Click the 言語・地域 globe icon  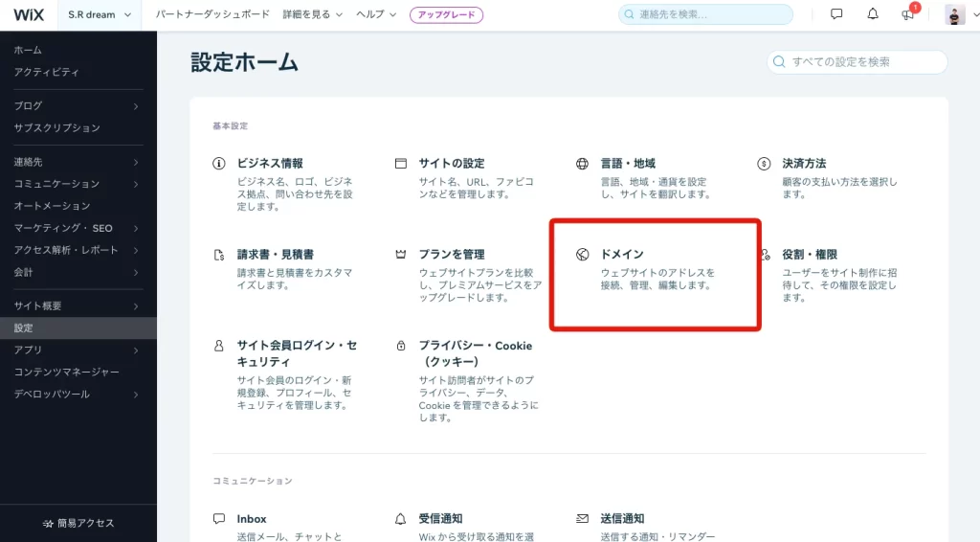click(582, 164)
